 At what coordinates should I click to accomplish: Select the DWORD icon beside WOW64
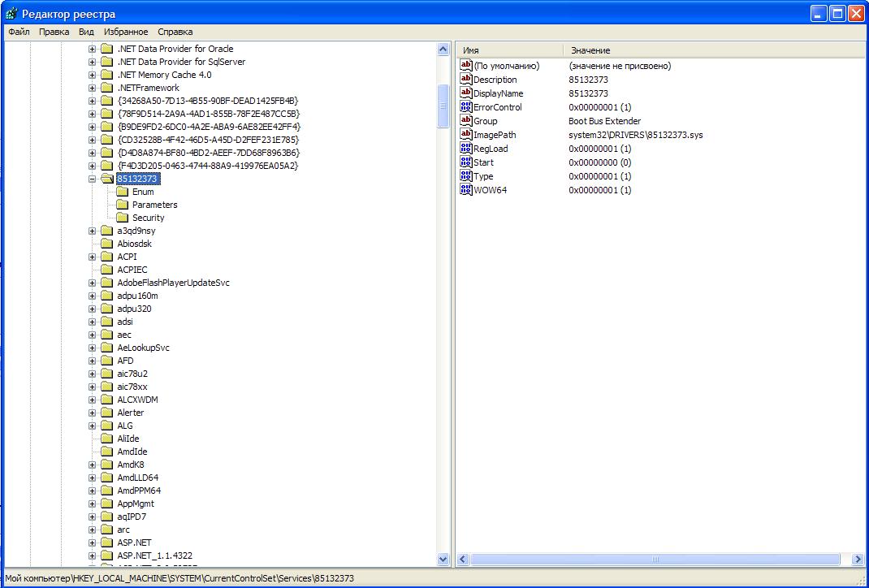click(466, 190)
